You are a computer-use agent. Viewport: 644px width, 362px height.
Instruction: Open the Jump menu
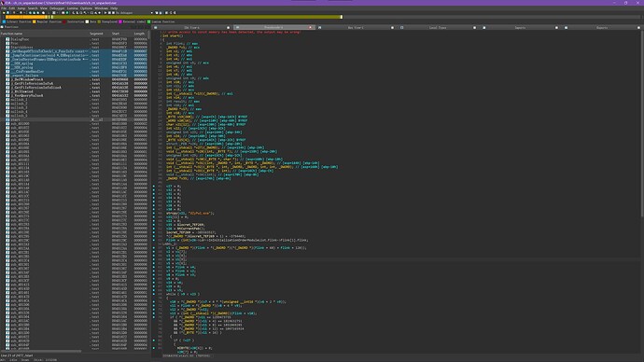coord(21,8)
